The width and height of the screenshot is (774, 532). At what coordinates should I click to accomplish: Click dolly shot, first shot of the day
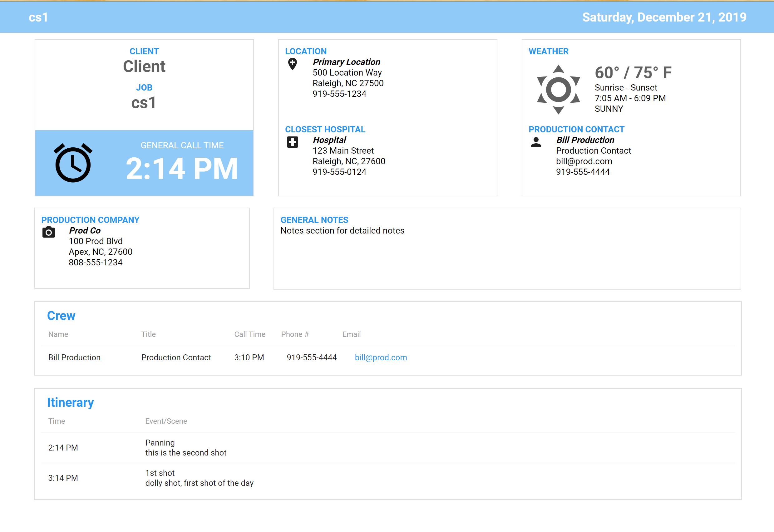point(199,483)
